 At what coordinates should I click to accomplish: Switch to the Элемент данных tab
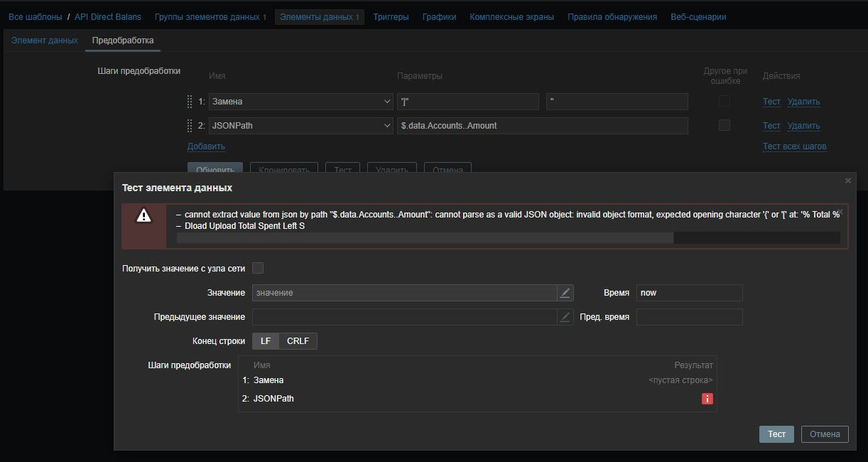click(44, 41)
